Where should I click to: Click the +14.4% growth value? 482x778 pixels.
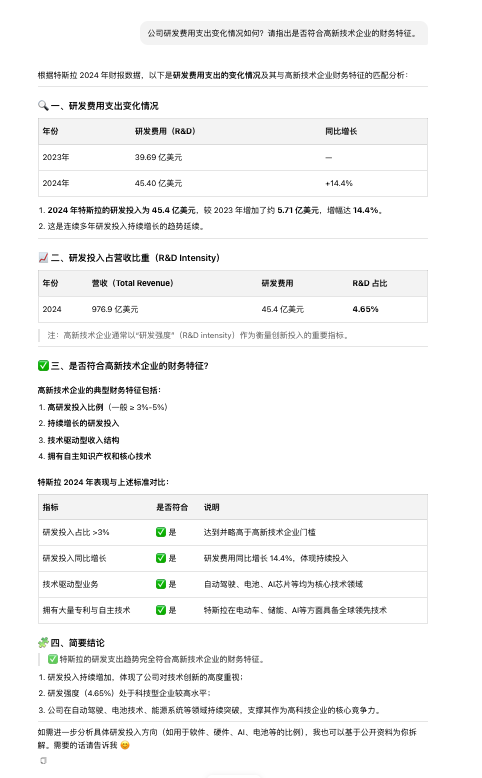(339, 183)
